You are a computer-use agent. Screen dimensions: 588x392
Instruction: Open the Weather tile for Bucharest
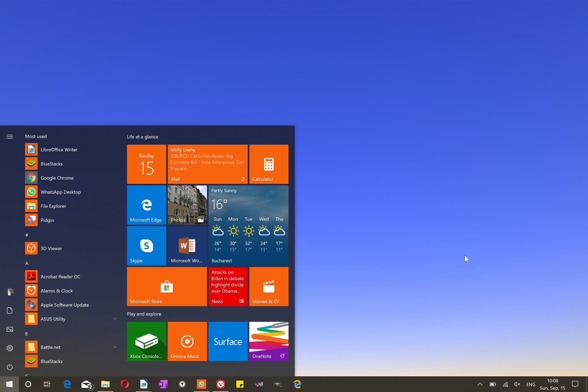(248, 225)
